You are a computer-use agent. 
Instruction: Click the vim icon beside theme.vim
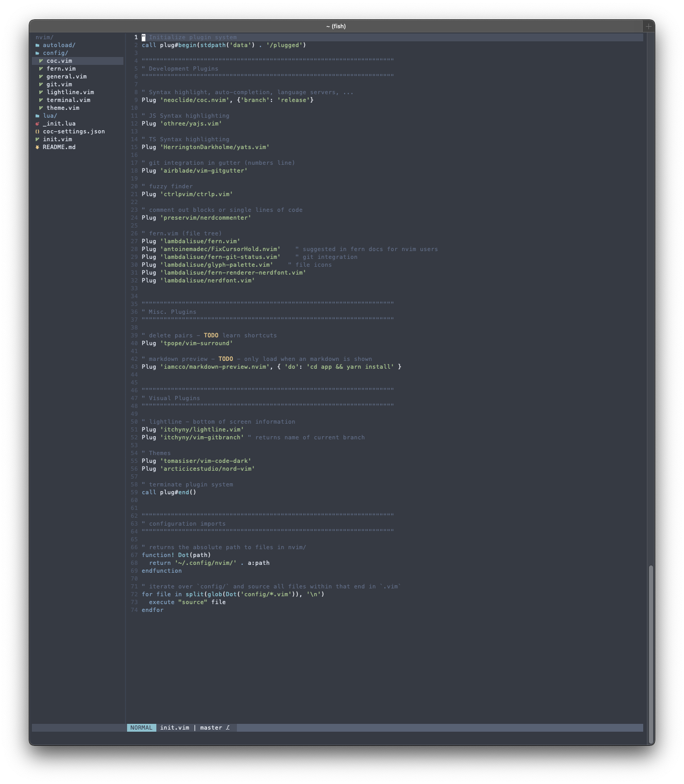pyautogui.click(x=41, y=108)
